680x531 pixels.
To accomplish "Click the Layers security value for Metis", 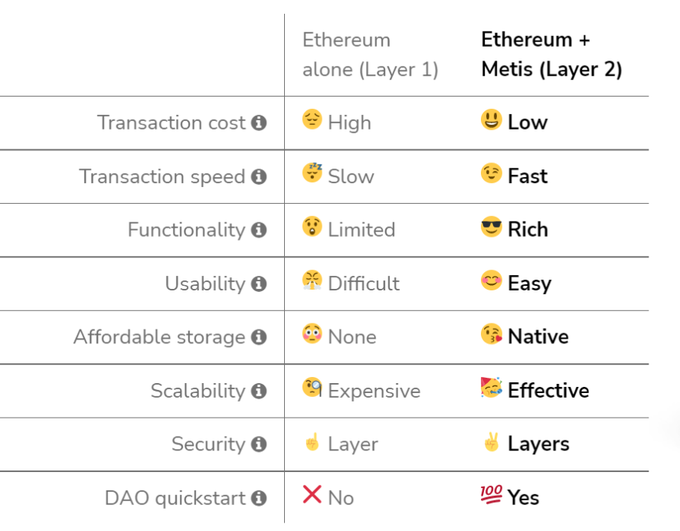I will pos(538,444).
